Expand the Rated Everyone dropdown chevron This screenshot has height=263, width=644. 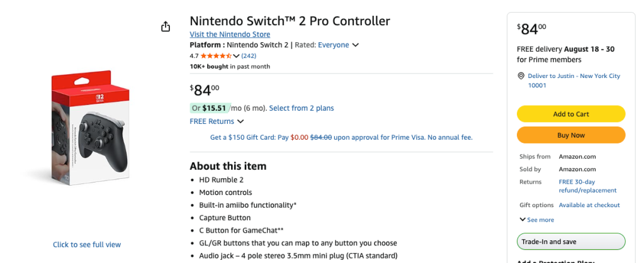[x=356, y=45]
